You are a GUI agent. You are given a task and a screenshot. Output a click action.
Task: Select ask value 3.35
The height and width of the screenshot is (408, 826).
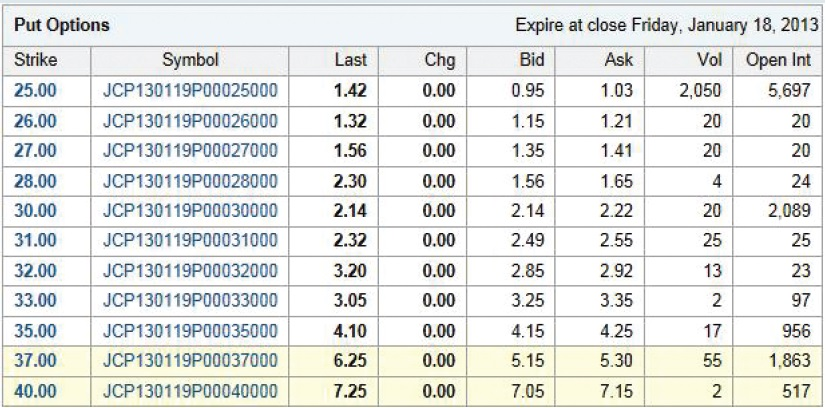pos(617,301)
